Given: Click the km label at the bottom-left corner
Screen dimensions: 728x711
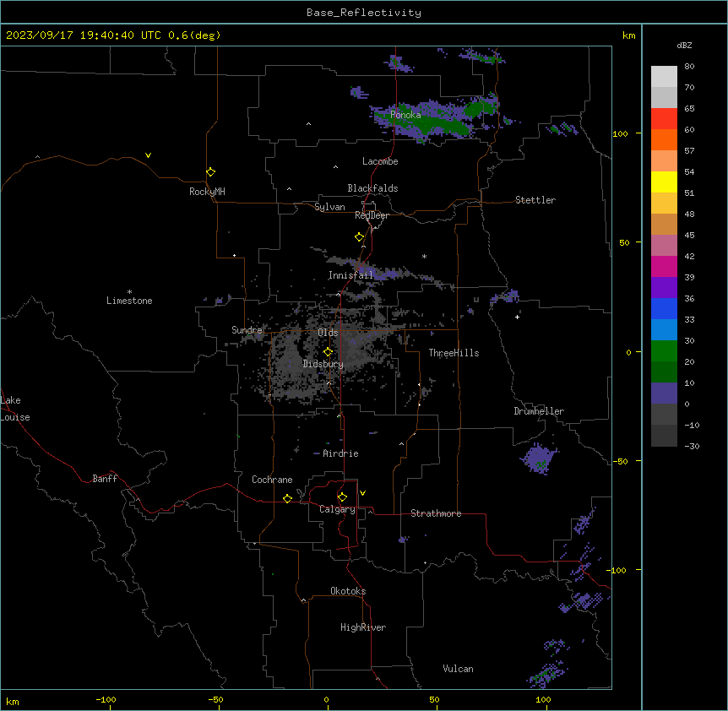Looking at the screenshot, I should click(13, 701).
